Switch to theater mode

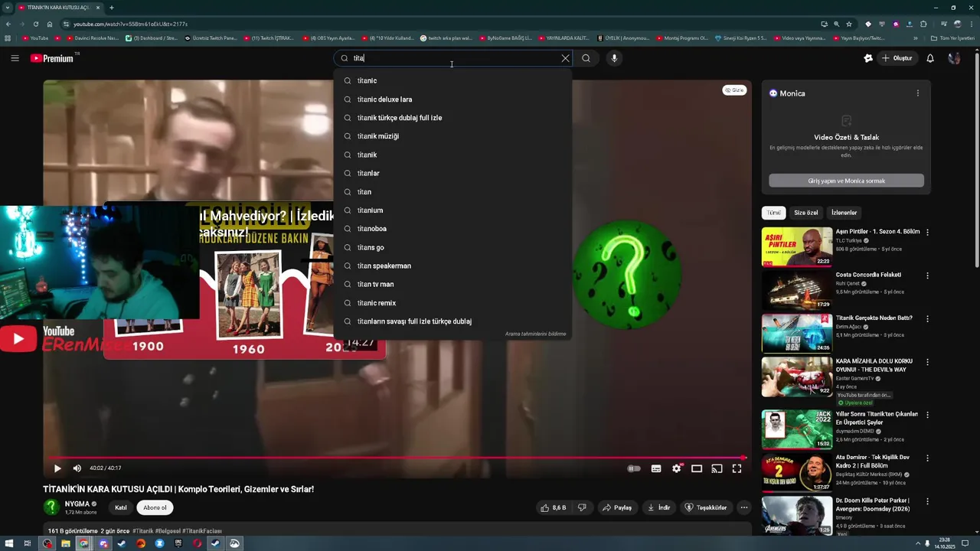click(697, 468)
